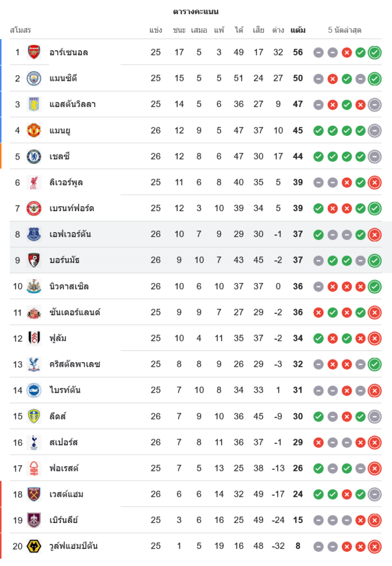Click the Arsenal club crest icon
Screen dimensions: 392x566
click(x=34, y=53)
